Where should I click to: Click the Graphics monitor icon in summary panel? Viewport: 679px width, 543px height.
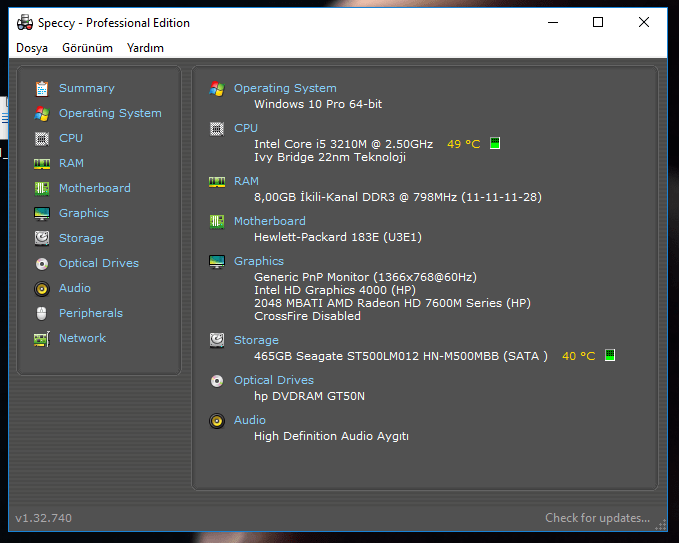(x=217, y=262)
